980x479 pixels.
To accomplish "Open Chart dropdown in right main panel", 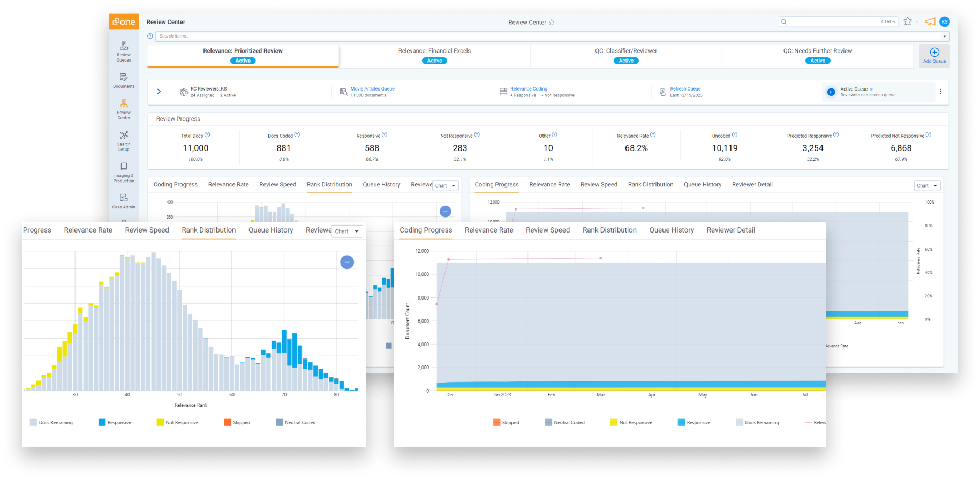I will (x=928, y=185).
